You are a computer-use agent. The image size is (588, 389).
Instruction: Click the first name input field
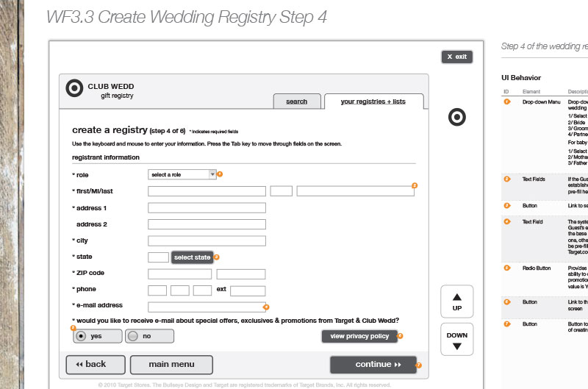[x=207, y=191]
